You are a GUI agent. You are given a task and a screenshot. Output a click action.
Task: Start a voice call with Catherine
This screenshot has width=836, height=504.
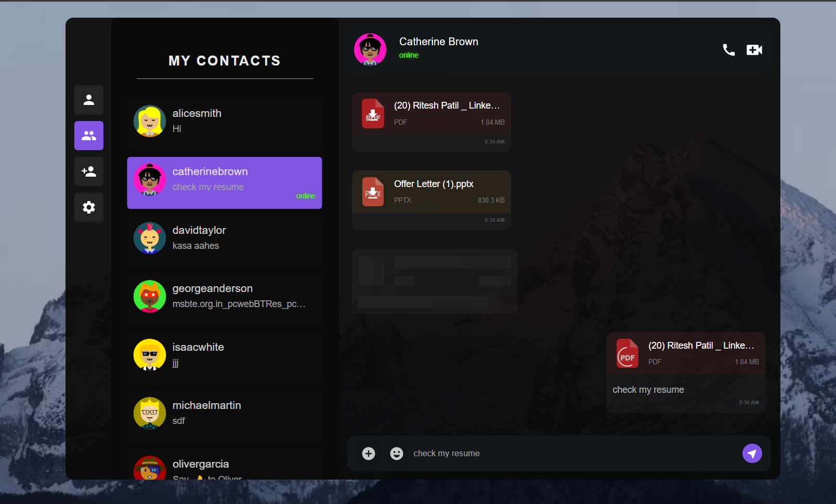pyautogui.click(x=728, y=50)
